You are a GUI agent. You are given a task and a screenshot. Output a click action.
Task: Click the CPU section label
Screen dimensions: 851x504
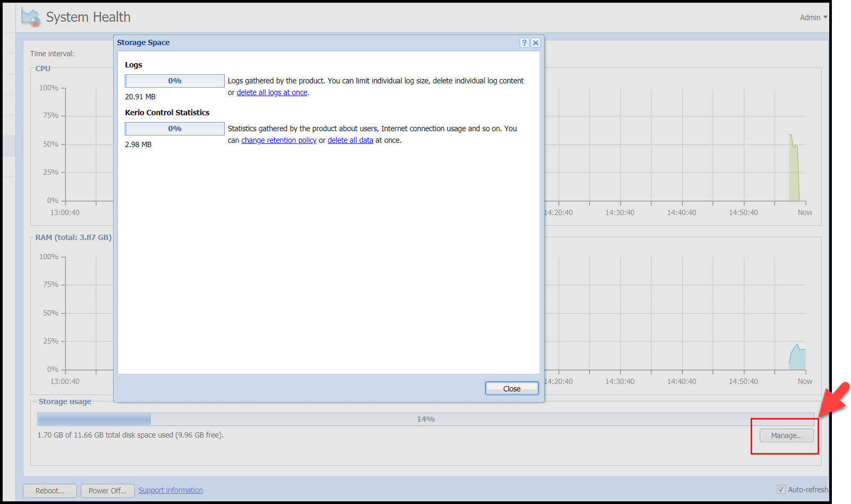(43, 69)
